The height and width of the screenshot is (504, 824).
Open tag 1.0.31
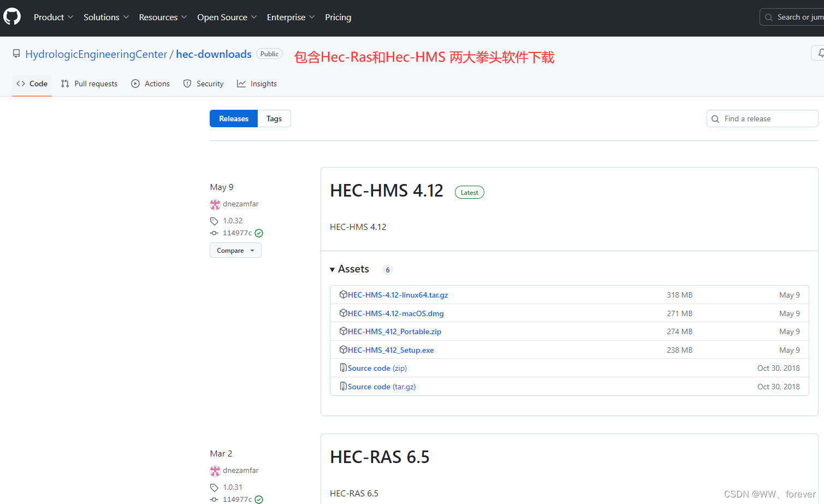[x=233, y=487]
